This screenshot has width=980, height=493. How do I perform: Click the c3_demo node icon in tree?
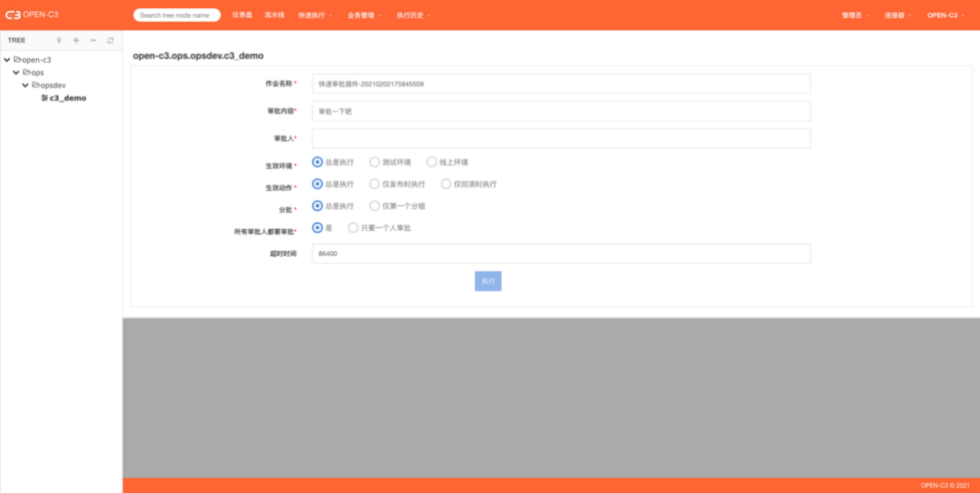44,98
